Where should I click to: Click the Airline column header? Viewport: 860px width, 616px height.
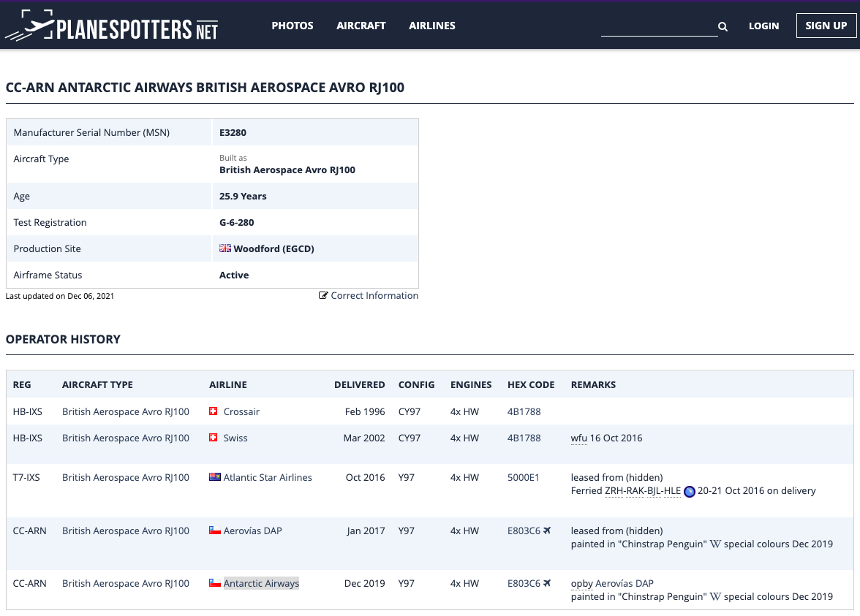tap(228, 384)
